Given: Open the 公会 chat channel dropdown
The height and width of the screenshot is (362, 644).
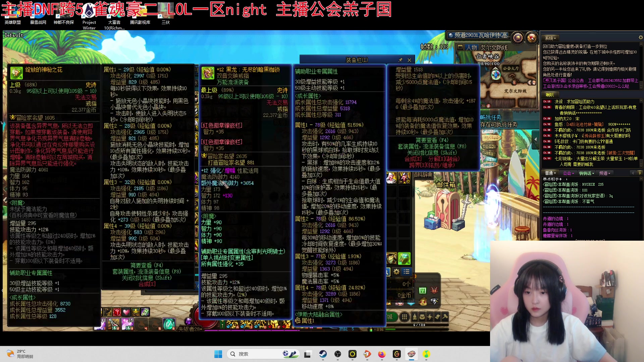Looking at the screenshot, I should [x=568, y=173].
